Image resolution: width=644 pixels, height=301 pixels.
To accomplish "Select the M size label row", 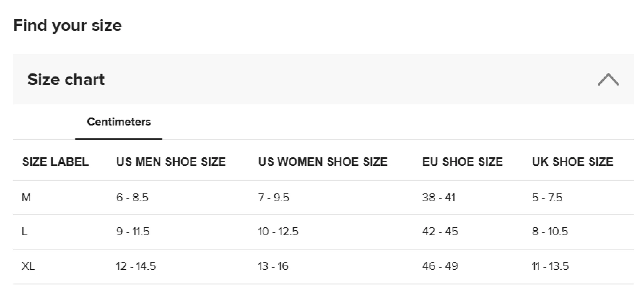I will coord(26,198).
